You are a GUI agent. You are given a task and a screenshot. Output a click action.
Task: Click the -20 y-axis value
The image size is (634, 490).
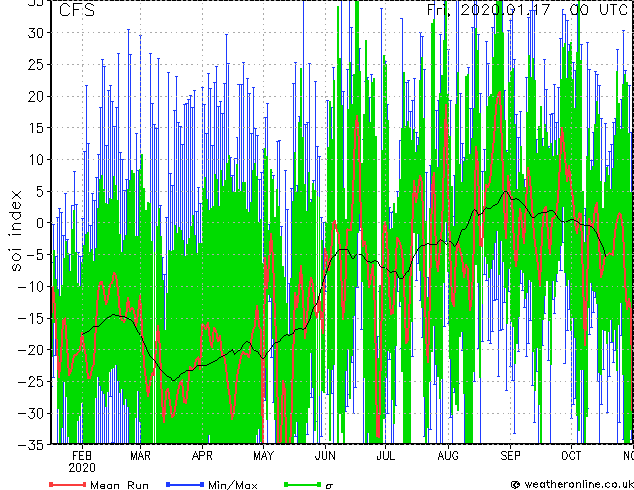point(31,350)
